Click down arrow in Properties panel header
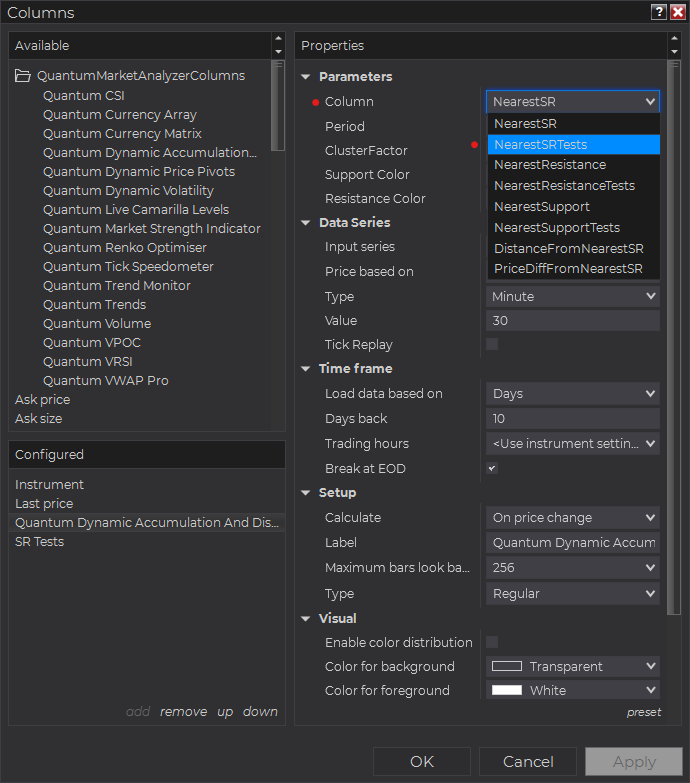 675,52
